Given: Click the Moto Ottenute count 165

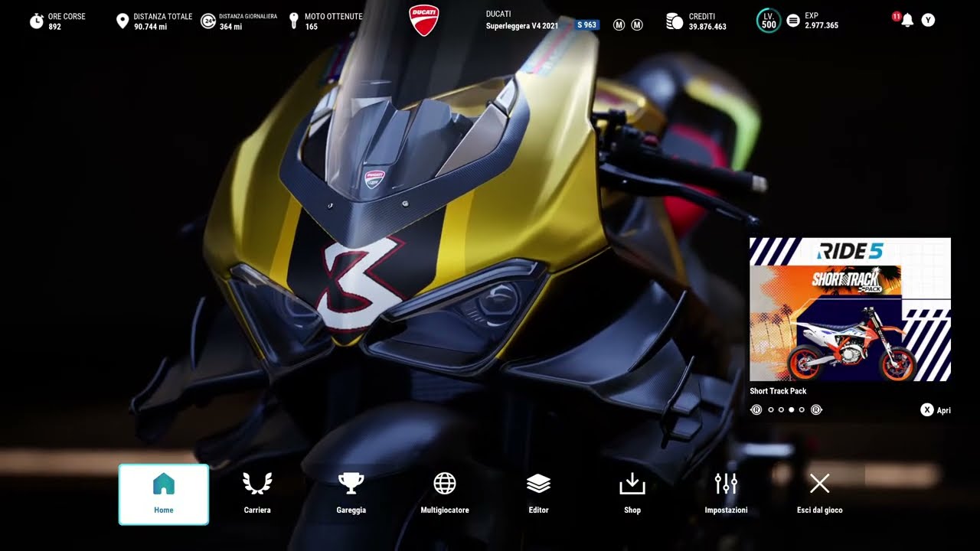Looking at the screenshot, I should [311, 27].
